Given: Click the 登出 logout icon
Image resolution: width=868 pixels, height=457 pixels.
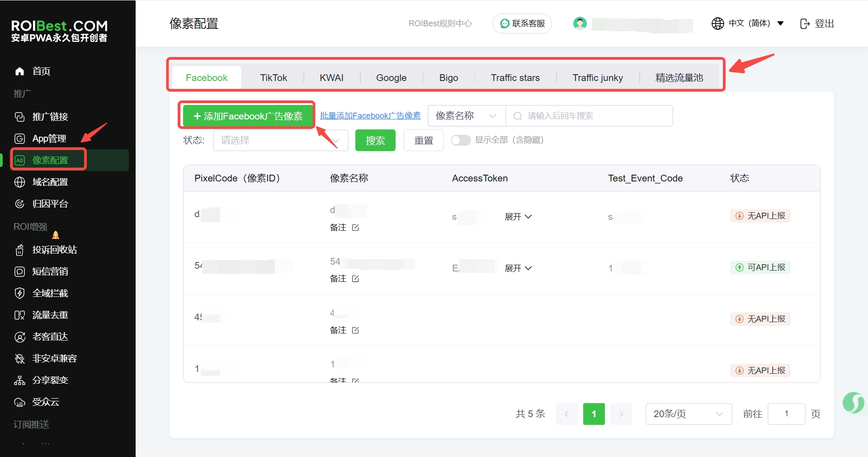Looking at the screenshot, I should (x=805, y=24).
